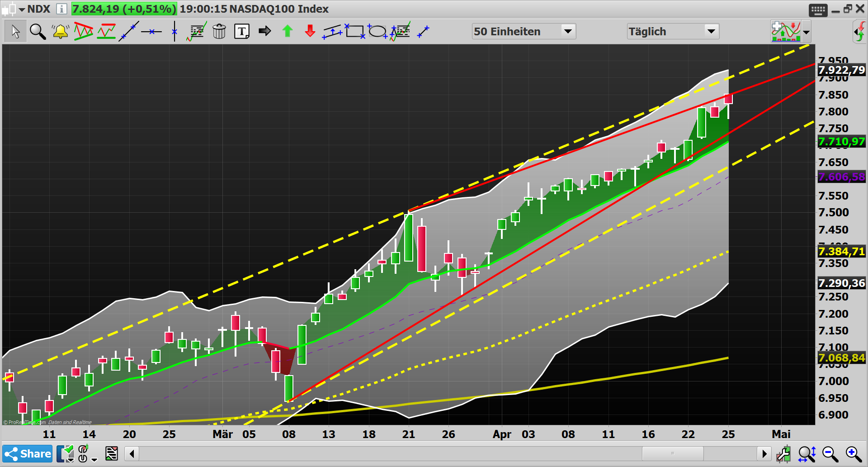868x467 pixels.
Task: Open the chart with text lines tool
Action: click(x=197, y=31)
